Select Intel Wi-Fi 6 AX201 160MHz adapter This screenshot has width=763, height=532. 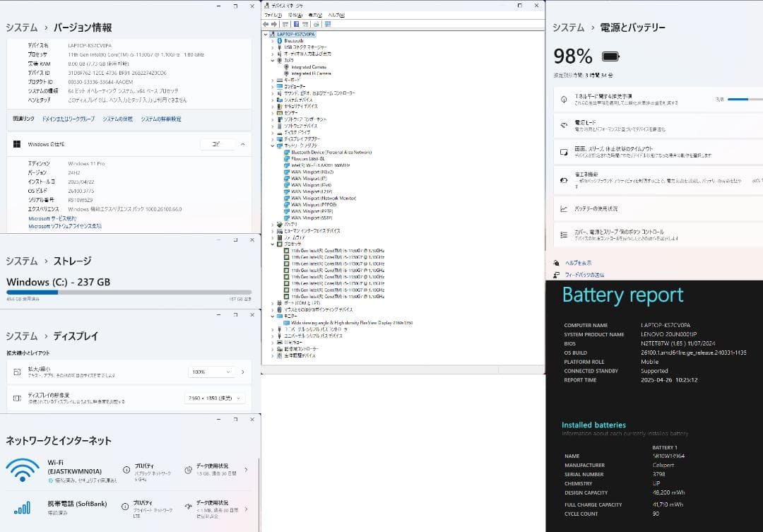pos(321,165)
